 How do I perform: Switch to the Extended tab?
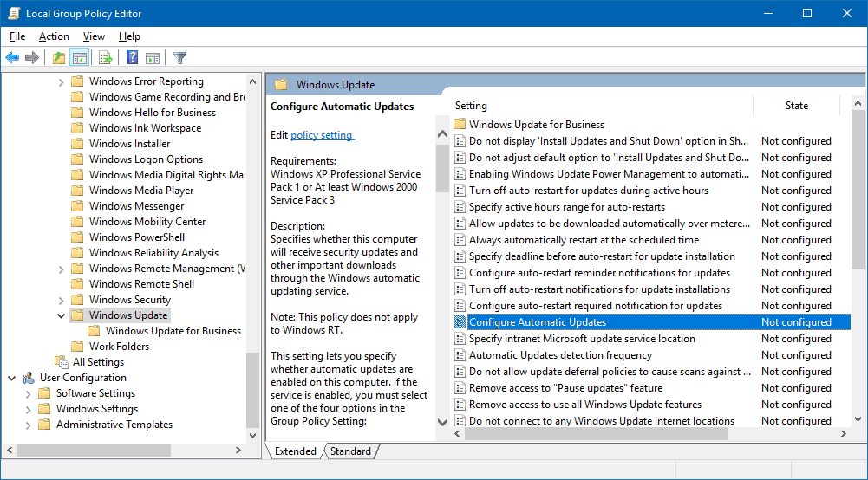tap(295, 451)
